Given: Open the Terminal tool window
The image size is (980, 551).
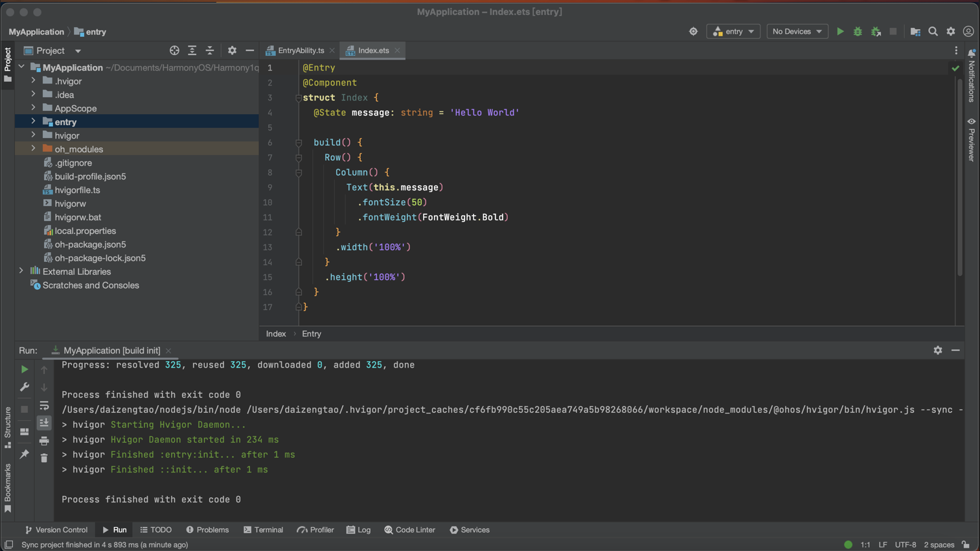Looking at the screenshot, I should 263,530.
